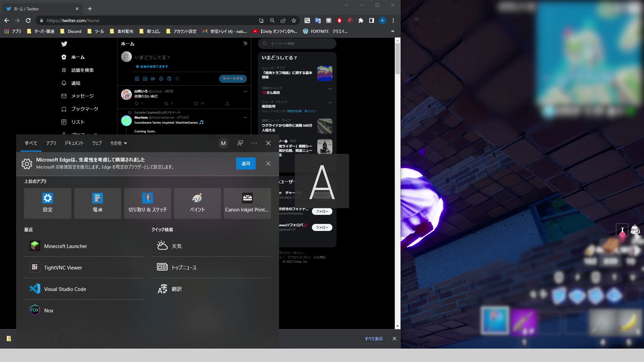Select the アプリ search tab

[x=51, y=143]
